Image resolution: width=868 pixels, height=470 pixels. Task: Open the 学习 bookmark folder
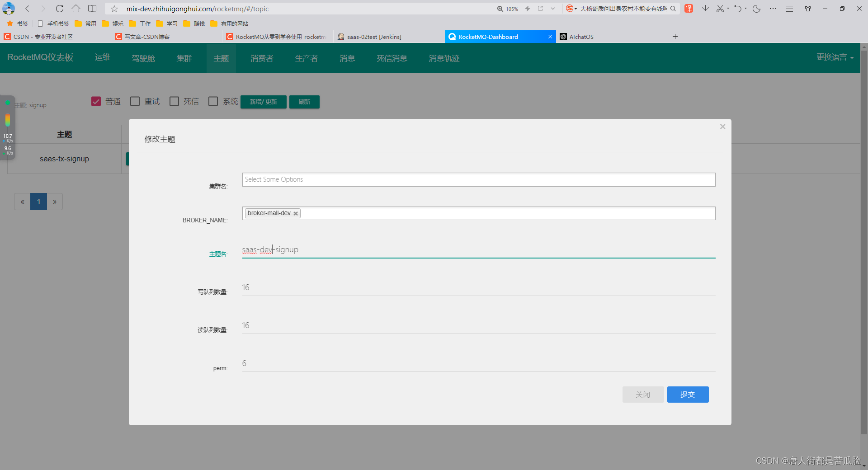[167, 23]
